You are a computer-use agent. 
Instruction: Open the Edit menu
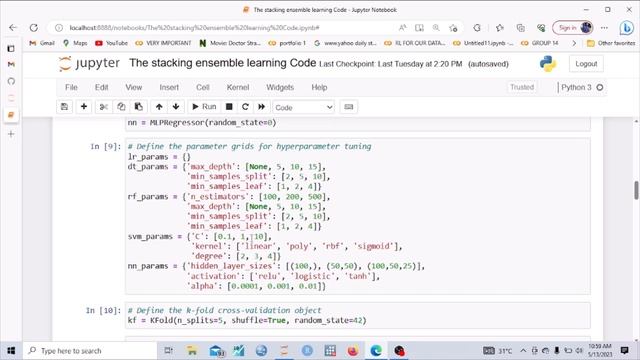(101, 87)
